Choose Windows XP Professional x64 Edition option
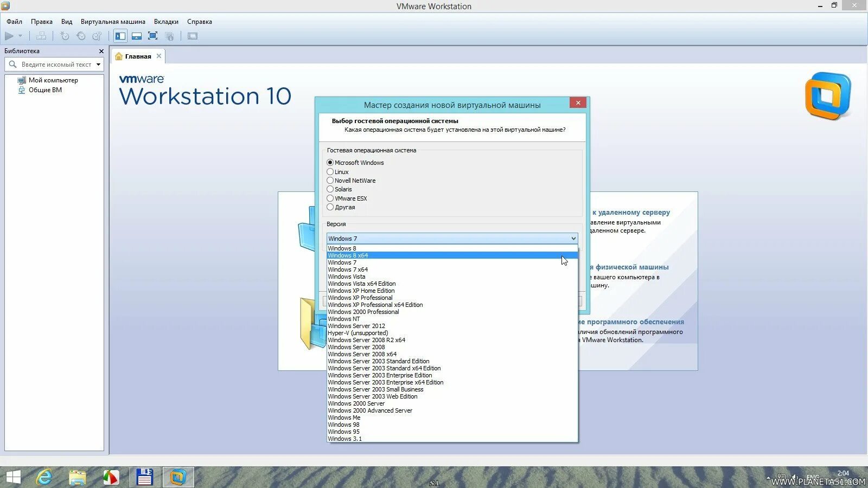Image resolution: width=868 pixels, height=488 pixels. (452, 305)
